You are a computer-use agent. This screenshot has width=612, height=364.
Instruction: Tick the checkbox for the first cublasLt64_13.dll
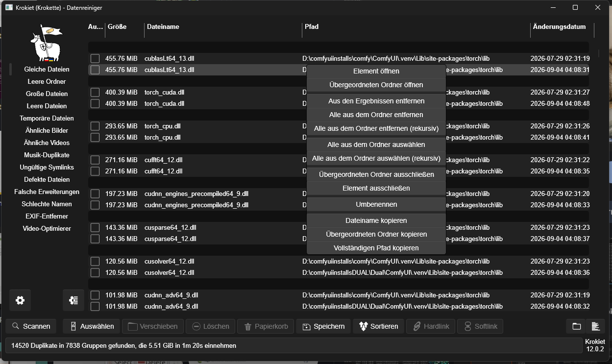pos(95,59)
